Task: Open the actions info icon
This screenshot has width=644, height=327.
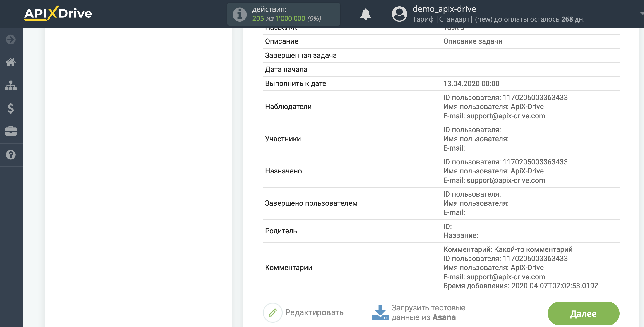Action: 240,14
